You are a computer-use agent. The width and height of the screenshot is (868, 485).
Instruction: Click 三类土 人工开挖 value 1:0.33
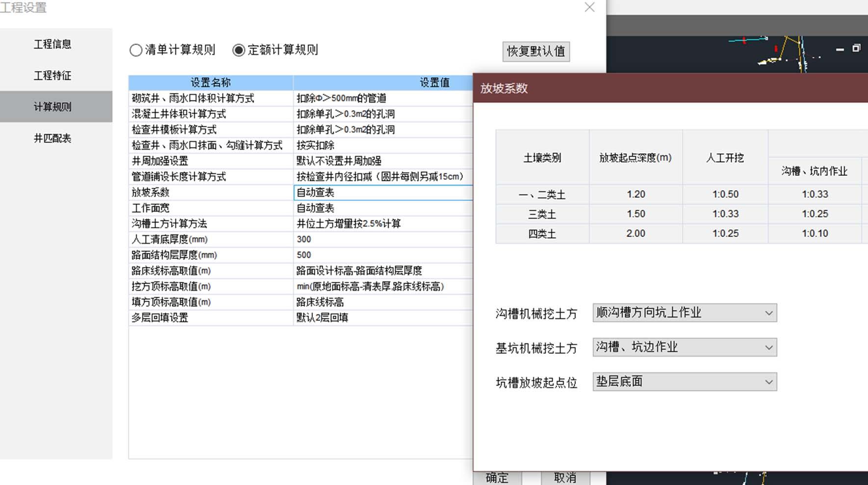pos(725,214)
